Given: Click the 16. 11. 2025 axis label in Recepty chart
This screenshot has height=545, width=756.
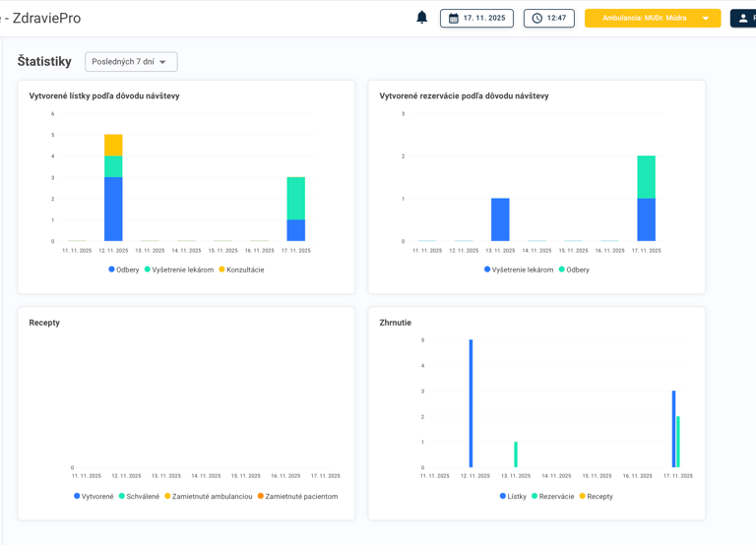Looking at the screenshot, I should point(285,476).
